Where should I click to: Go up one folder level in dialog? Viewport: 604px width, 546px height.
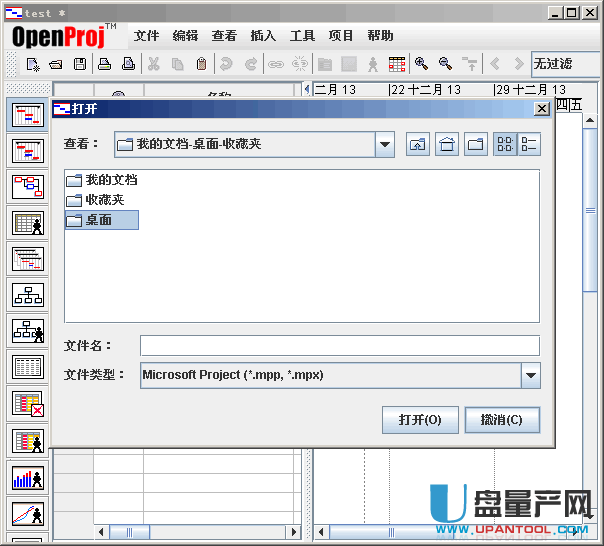[417, 144]
